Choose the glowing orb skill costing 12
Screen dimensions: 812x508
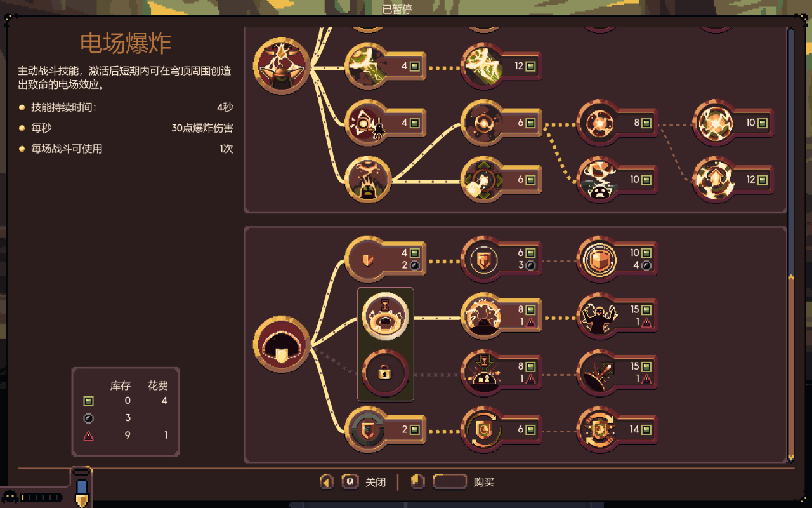point(733,180)
